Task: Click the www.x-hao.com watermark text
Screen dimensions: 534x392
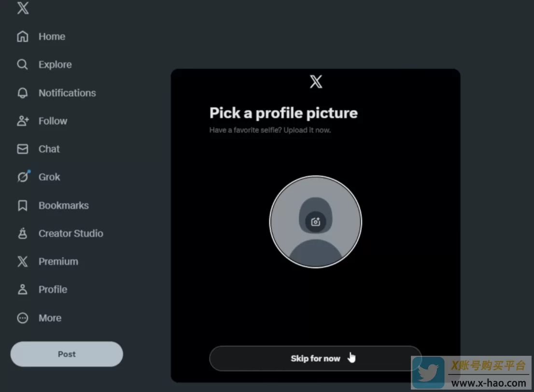Action: pos(488,383)
